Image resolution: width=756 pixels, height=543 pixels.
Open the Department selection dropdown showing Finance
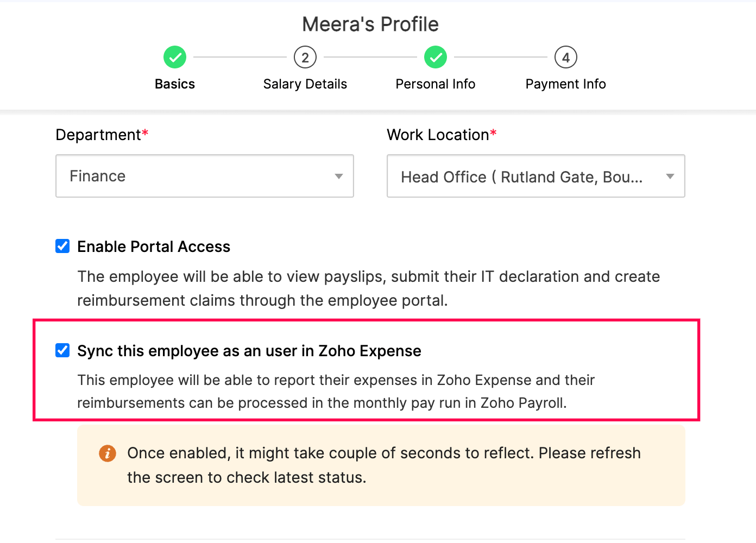pos(205,176)
